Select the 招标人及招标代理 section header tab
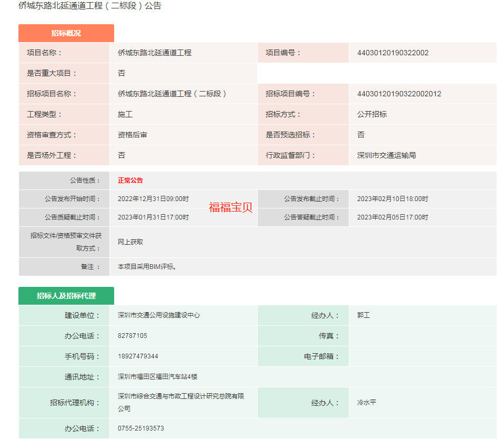The image size is (504, 440). click(x=66, y=296)
